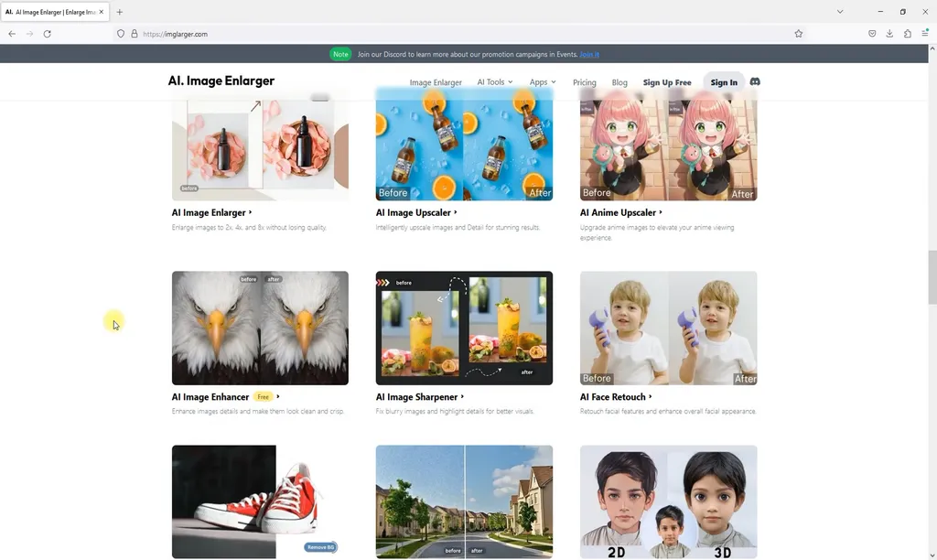The width and height of the screenshot is (937, 560).
Task: Toggle the before view on the eagle image
Action: point(249,279)
